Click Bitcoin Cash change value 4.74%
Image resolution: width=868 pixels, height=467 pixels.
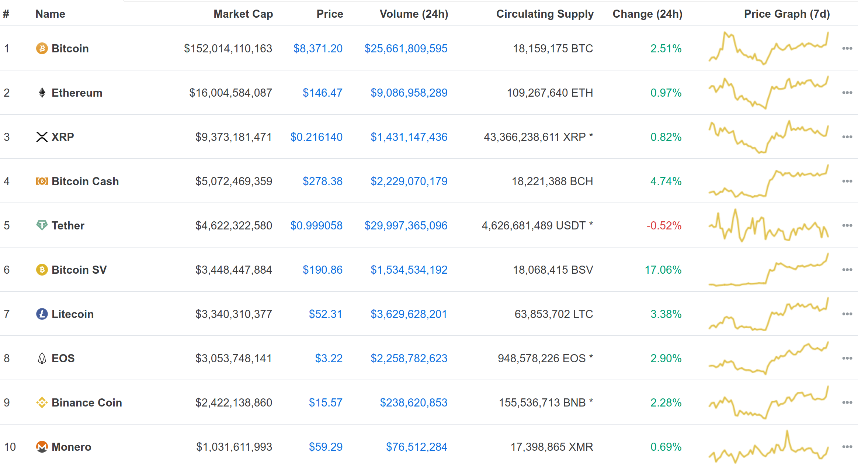(666, 181)
